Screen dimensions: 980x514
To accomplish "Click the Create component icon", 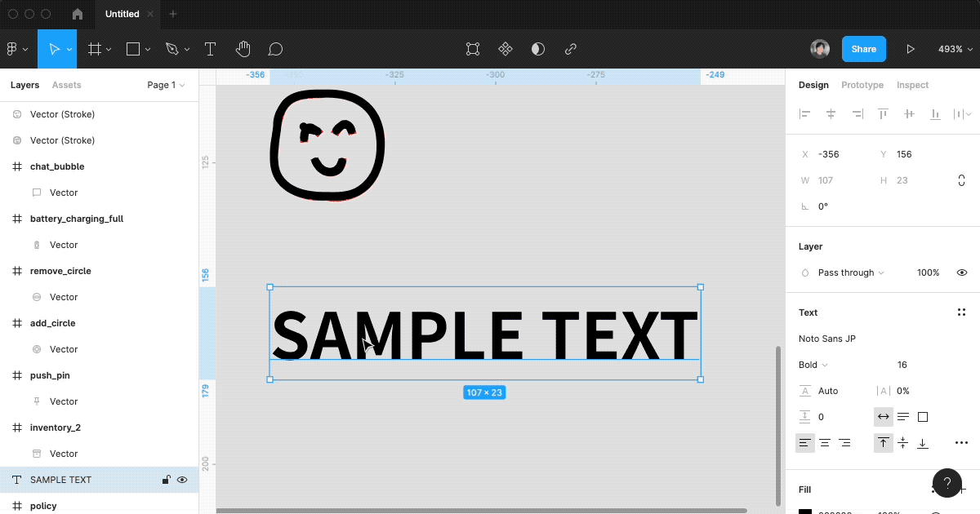I will tap(506, 49).
